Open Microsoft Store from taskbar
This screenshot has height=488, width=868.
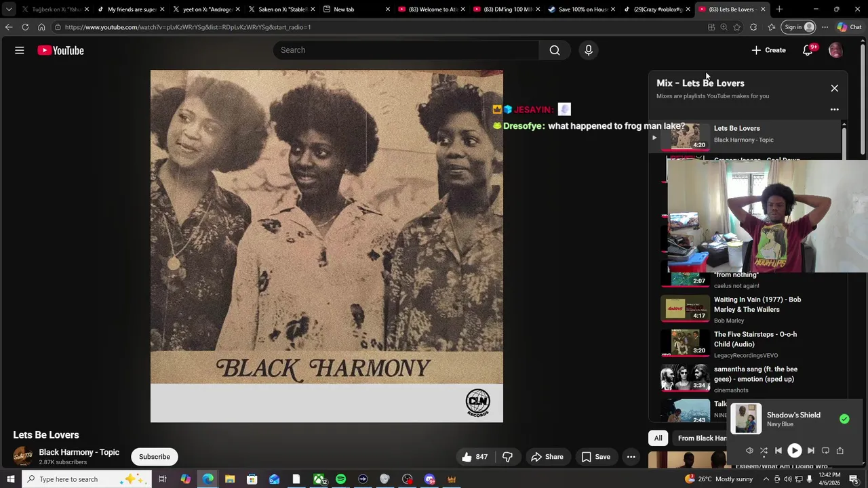252,479
